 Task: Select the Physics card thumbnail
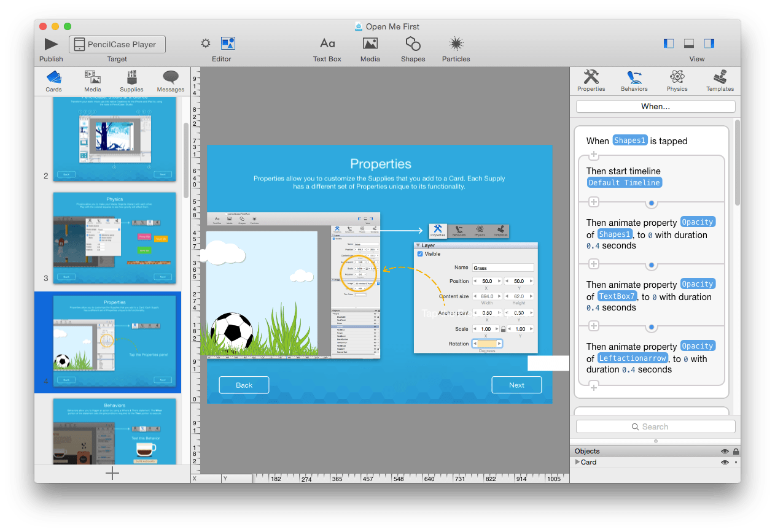pyautogui.click(x=114, y=238)
